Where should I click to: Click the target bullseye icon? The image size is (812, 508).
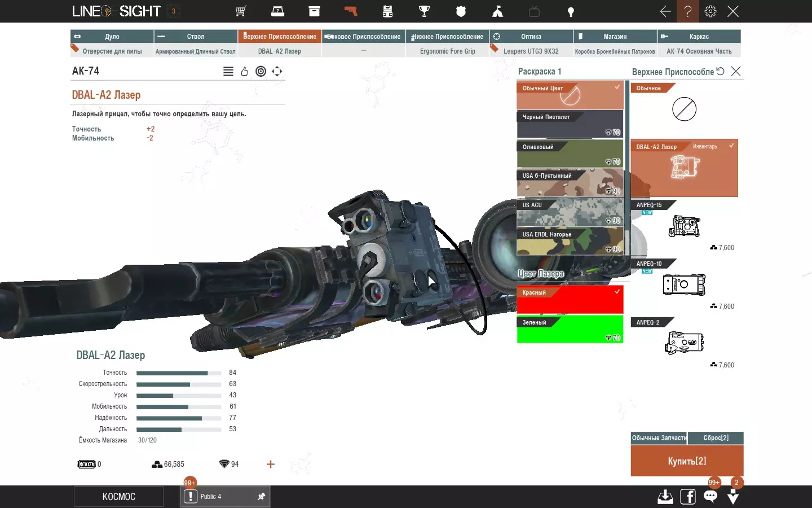point(261,71)
